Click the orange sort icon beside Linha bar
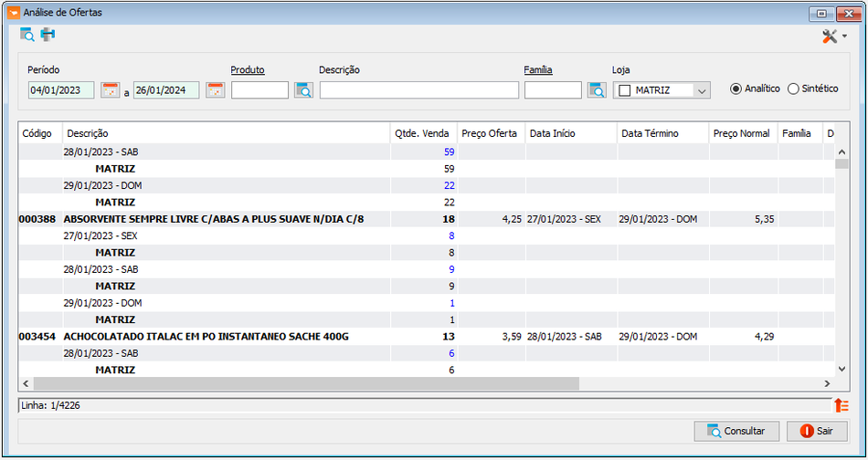Image resolution: width=868 pixels, height=460 pixels. coord(842,405)
